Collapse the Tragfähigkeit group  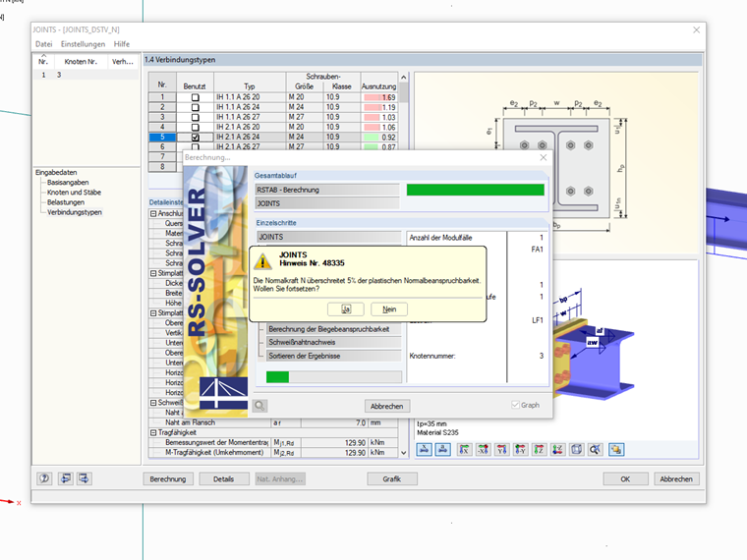[153, 432]
